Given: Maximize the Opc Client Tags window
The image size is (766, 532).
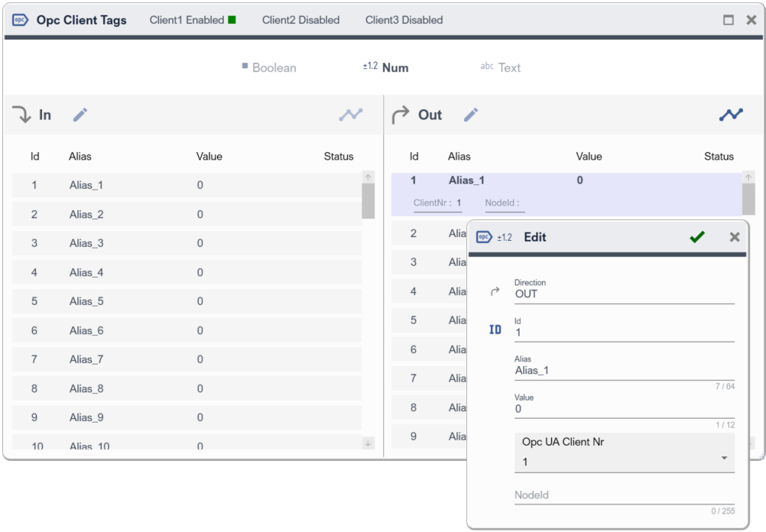Looking at the screenshot, I should (x=729, y=20).
